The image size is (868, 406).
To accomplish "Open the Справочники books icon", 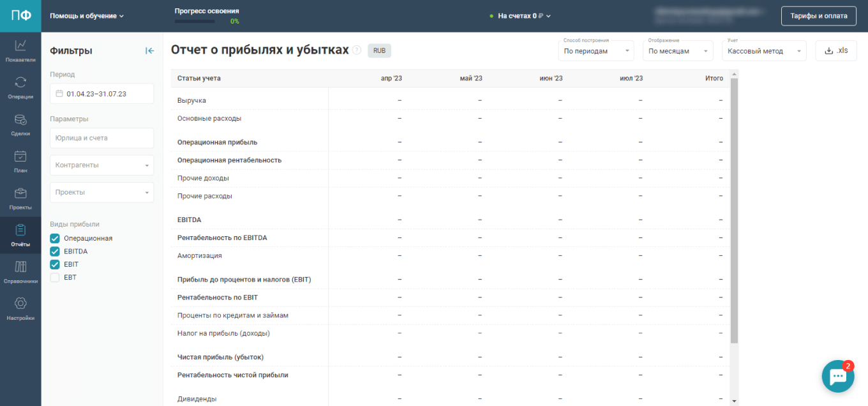I will coord(20,267).
